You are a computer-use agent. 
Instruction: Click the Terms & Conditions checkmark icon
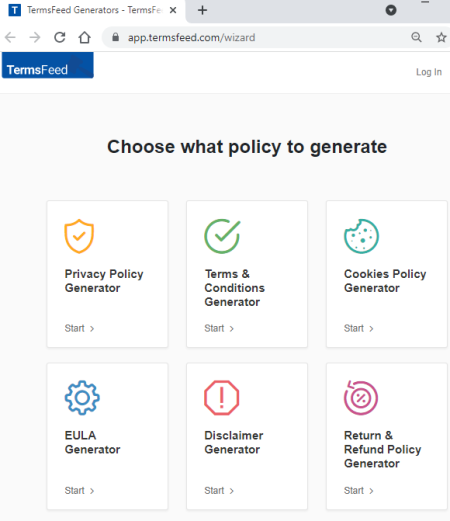point(222,236)
